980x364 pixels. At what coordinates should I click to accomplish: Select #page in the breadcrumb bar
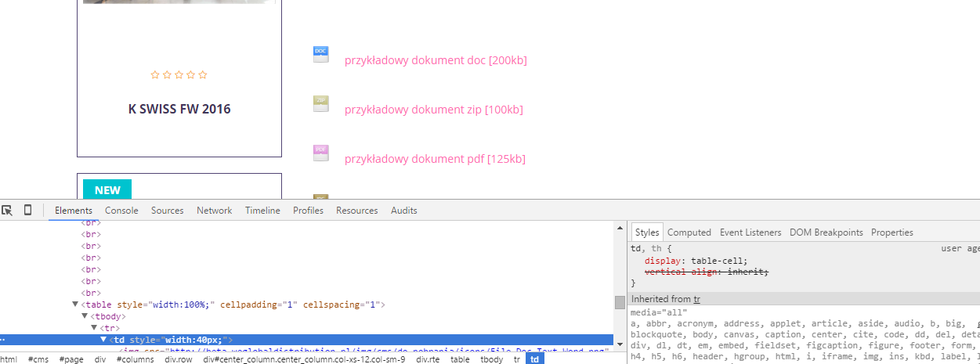[x=71, y=359]
